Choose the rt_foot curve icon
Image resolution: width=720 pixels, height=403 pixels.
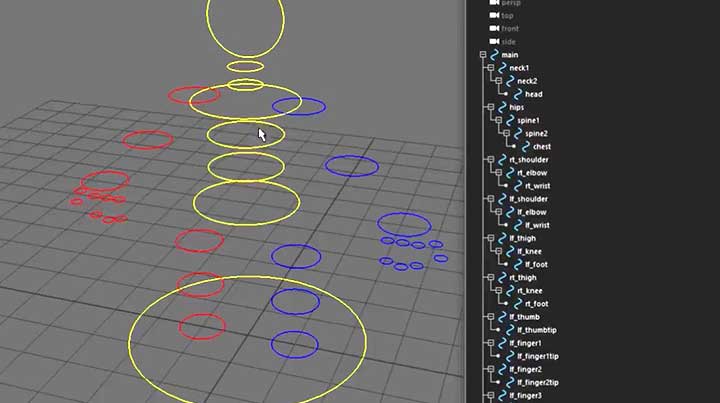pyautogui.click(x=518, y=304)
